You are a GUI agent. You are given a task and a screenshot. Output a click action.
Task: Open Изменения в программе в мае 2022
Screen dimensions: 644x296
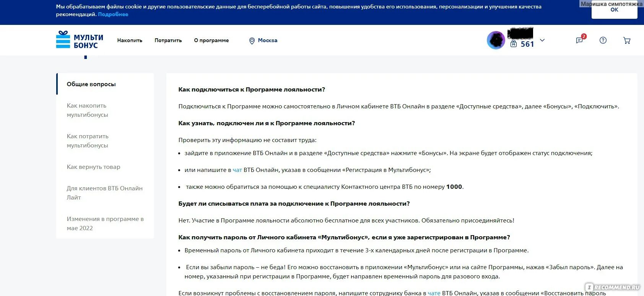[x=105, y=223]
